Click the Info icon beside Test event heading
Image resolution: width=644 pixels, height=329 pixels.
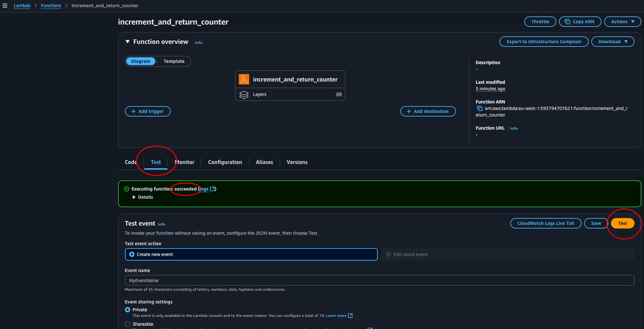point(161,224)
